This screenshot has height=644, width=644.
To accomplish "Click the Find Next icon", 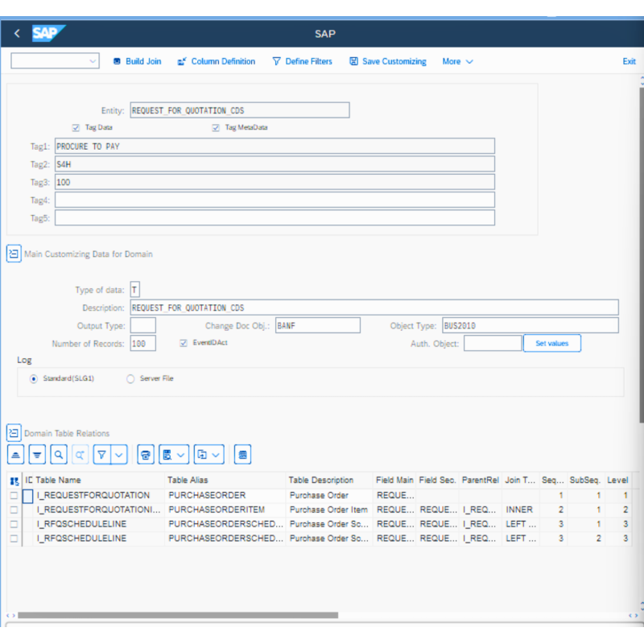I will [x=80, y=454].
